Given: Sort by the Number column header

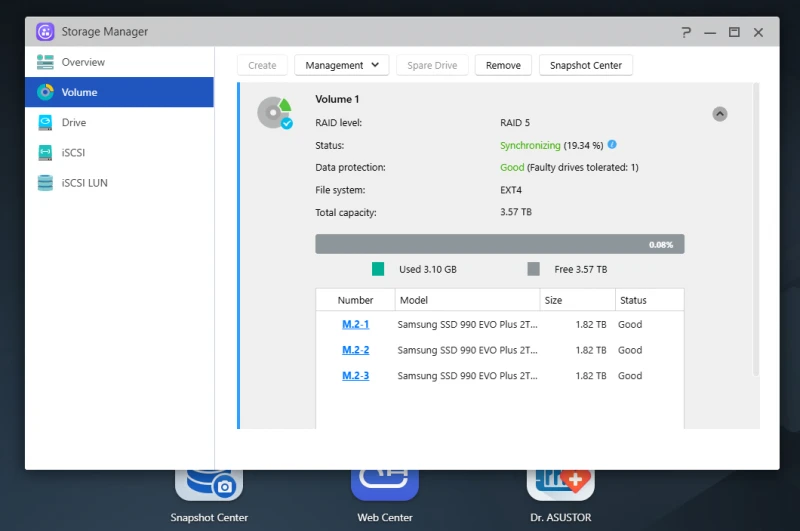Looking at the screenshot, I should point(356,300).
